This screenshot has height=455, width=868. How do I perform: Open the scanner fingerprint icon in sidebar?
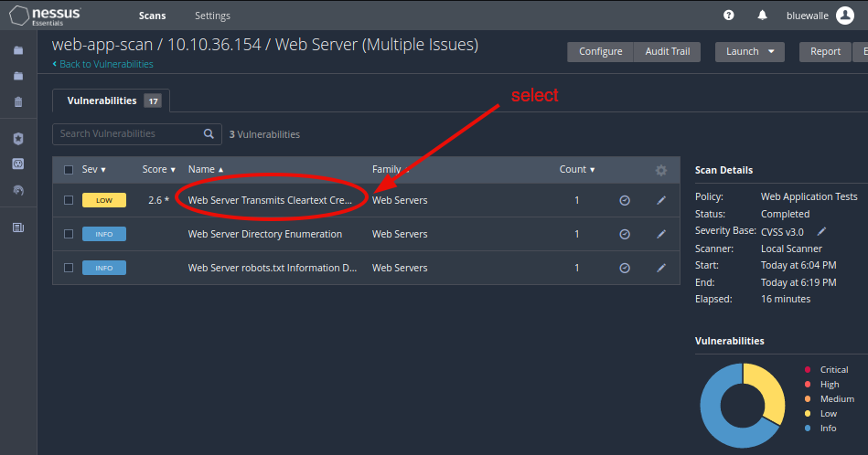click(x=18, y=190)
